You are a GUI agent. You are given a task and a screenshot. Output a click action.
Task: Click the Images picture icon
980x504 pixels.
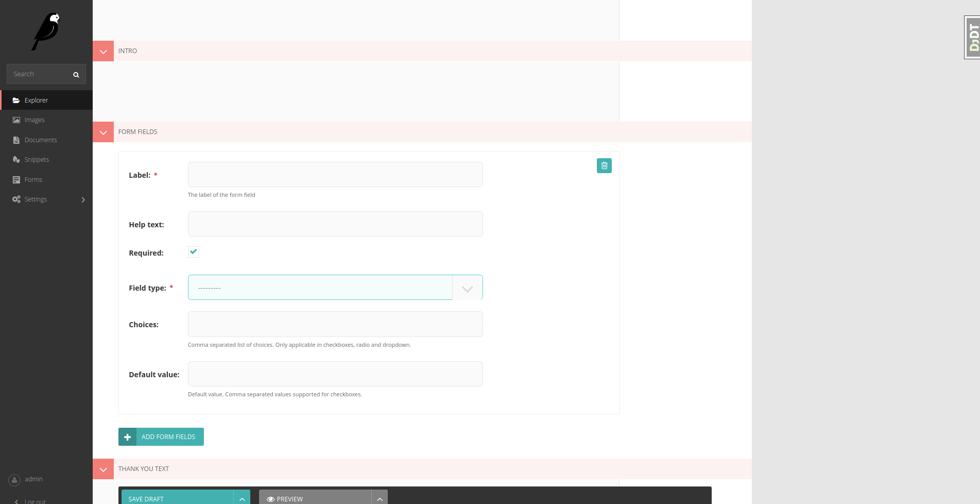pos(16,120)
